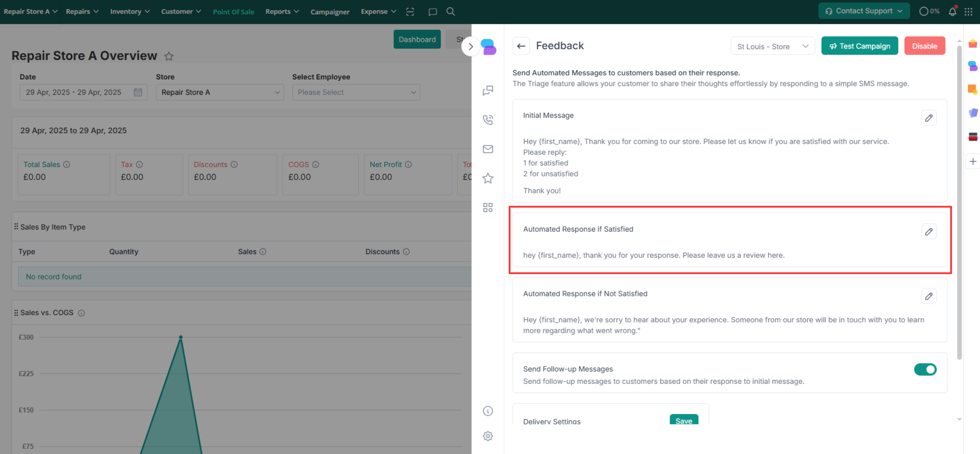Click the back arrow beside Feedback

521,46
